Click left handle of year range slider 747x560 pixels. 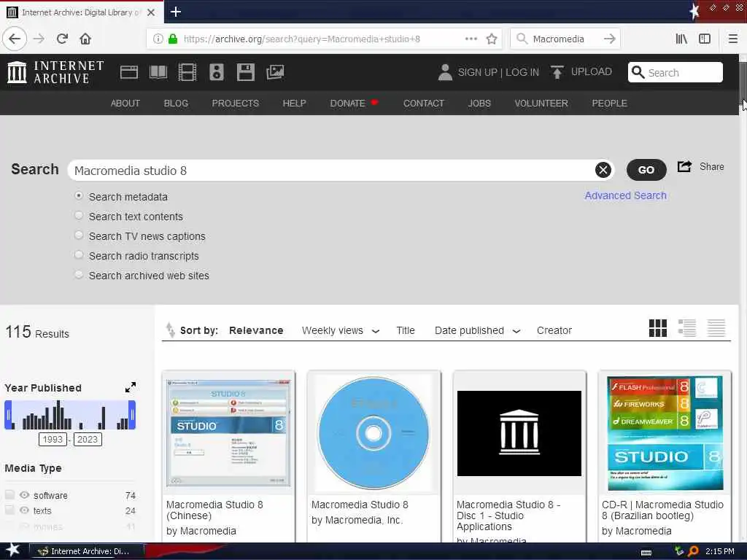[7, 415]
